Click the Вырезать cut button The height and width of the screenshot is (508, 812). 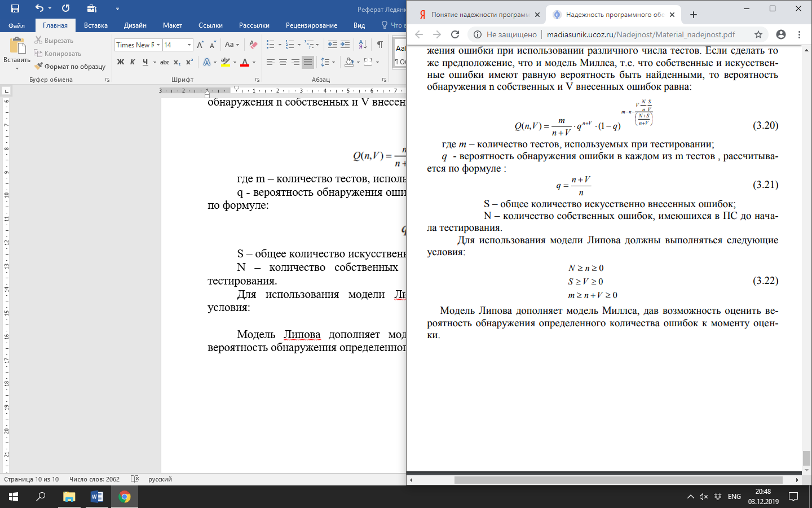(54, 41)
